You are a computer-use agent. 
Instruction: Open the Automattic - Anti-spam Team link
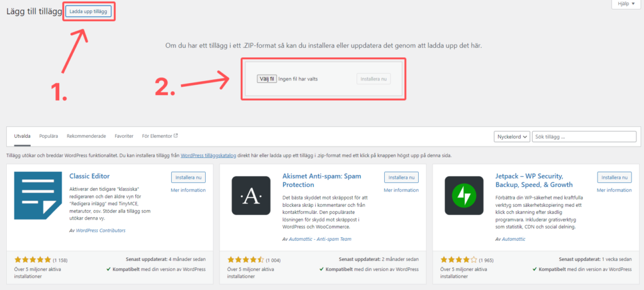[x=320, y=239]
